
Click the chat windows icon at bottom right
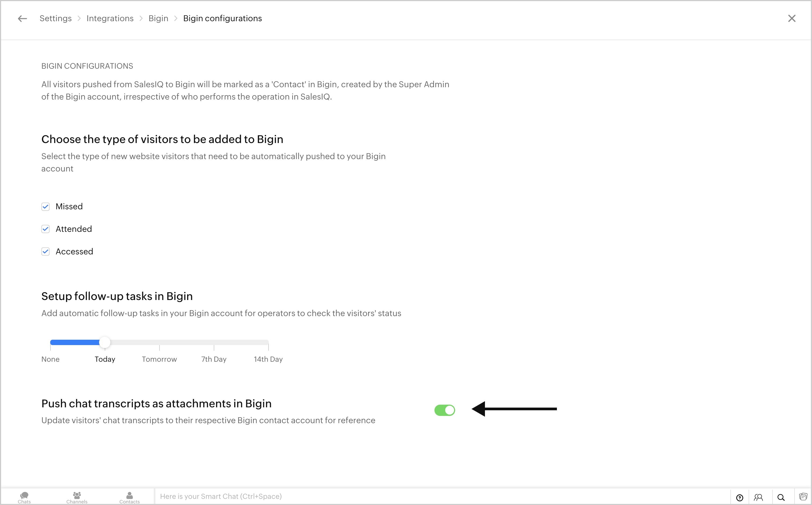tap(803, 497)
